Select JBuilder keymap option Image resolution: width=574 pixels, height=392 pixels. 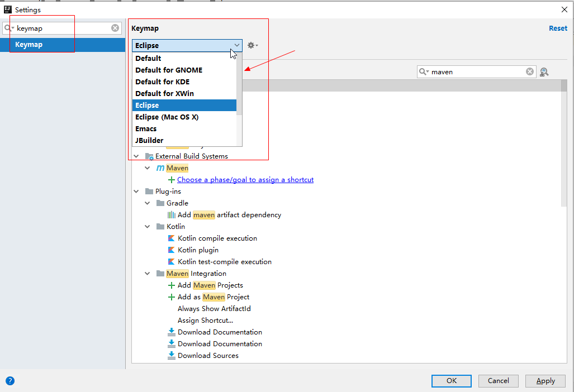pos(184,140)
